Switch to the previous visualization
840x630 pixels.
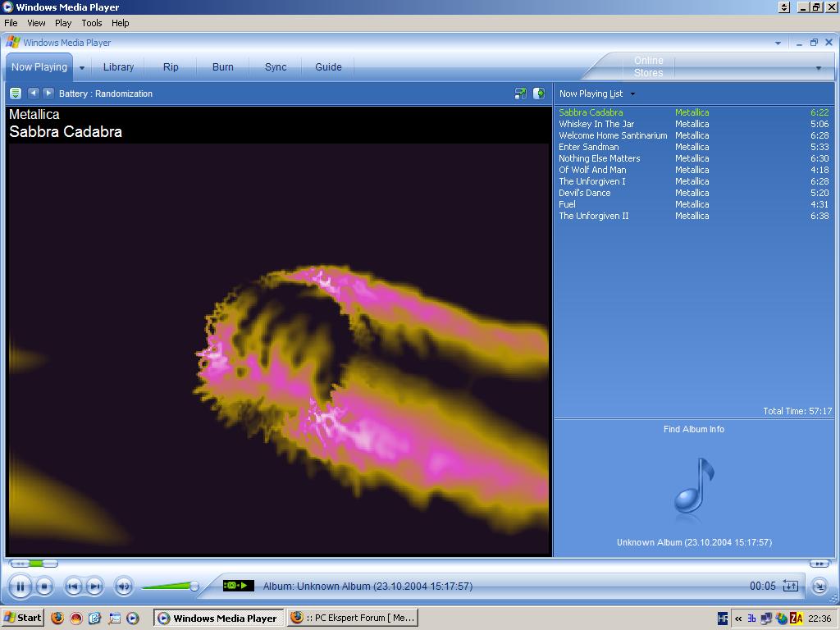pyautogui.click(x=34, y=94)
